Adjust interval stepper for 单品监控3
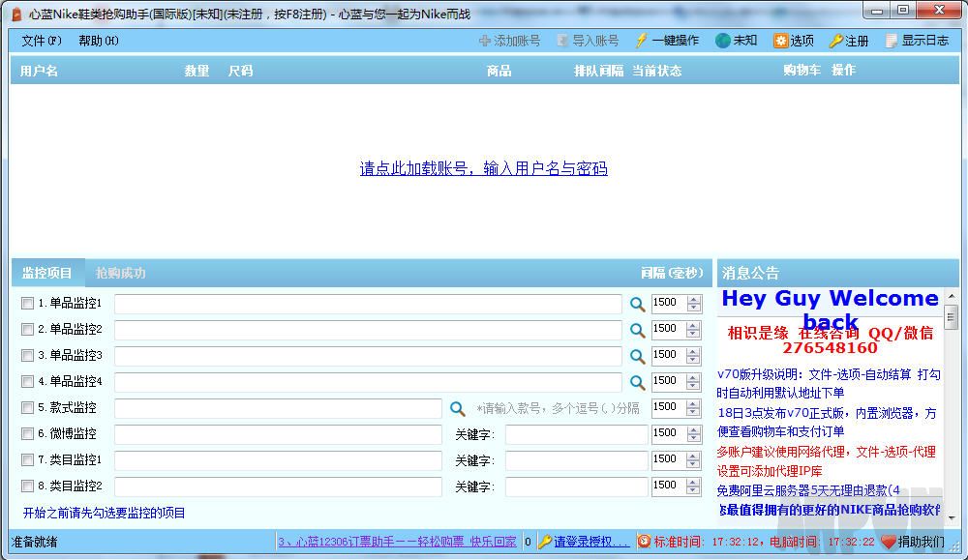The image size is (968, 560). (x=694, y=355)
